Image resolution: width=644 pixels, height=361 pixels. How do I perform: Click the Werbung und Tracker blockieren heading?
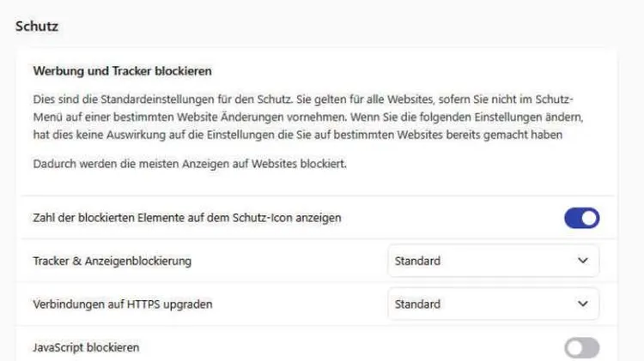pos(122,70)
